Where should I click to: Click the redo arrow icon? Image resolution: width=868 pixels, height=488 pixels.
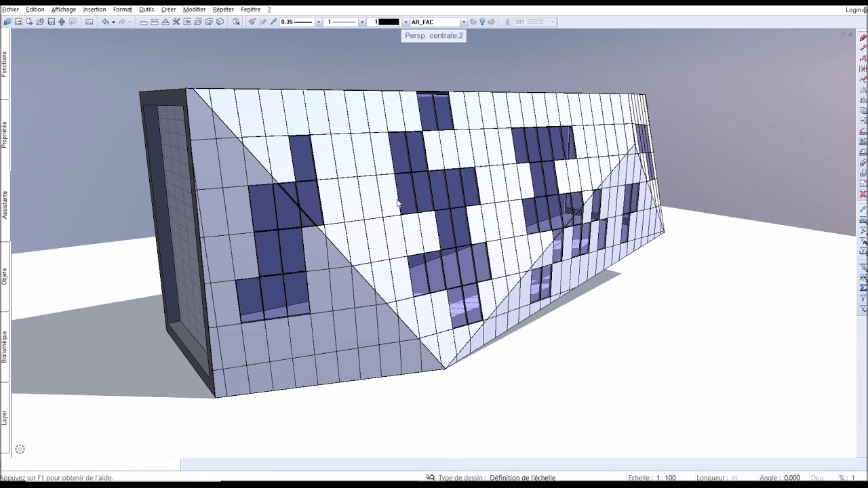[122, 22]
